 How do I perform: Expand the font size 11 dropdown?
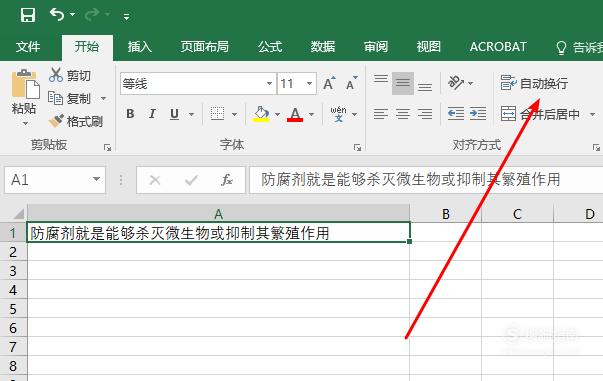(309, 83)
